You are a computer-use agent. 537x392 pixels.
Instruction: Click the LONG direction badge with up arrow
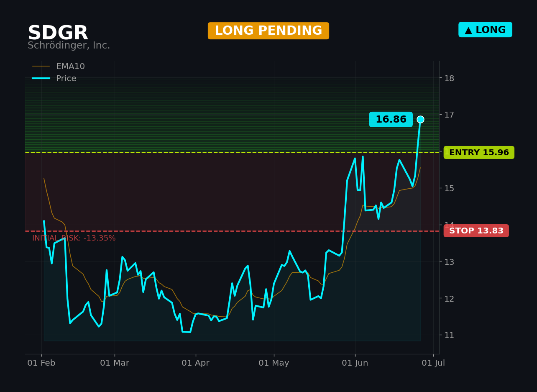coord(485,30)
